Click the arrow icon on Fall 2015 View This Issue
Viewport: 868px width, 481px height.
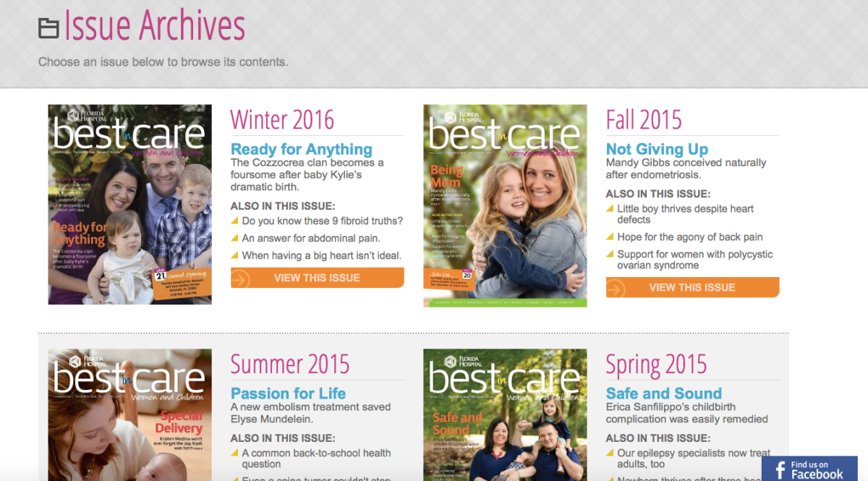tap(616, 288)
